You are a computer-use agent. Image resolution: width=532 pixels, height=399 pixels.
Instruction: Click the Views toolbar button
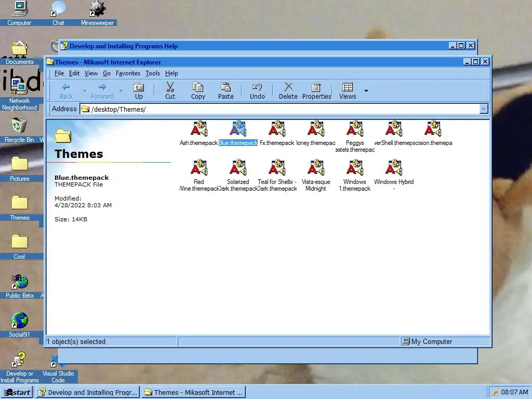point(348,91)
